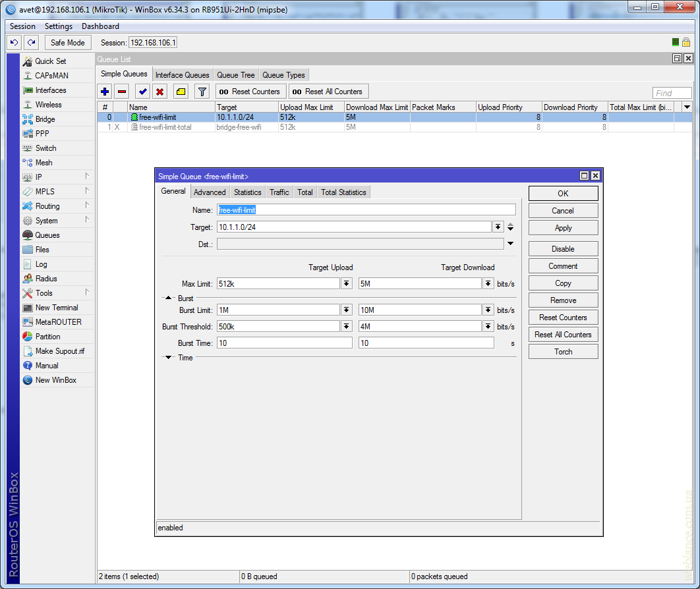Image resolution: width=700 pixels, height=589 pixels.
Task: Open the Target Download Burst Limit dropdown
Action: [x=488, y=310]
